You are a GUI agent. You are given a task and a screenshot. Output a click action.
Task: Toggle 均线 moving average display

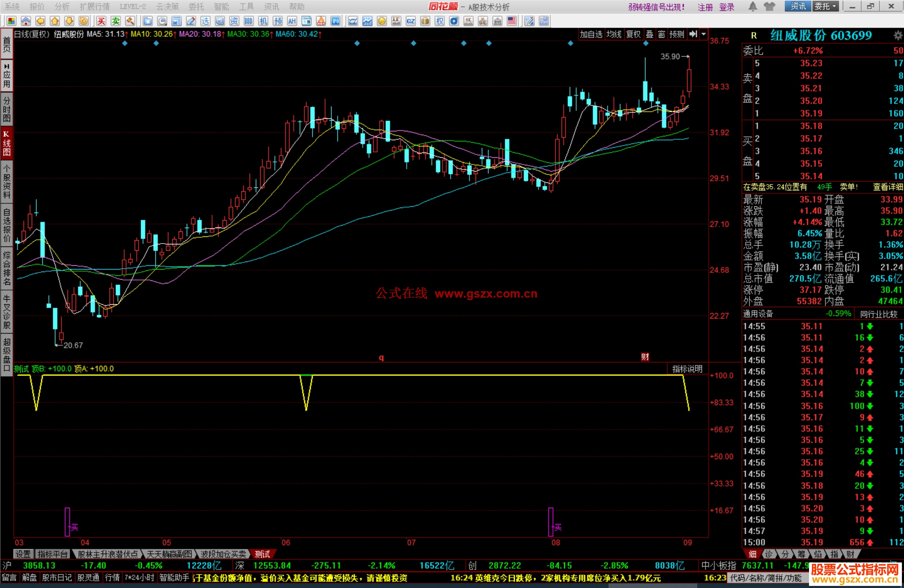(614, 34)
